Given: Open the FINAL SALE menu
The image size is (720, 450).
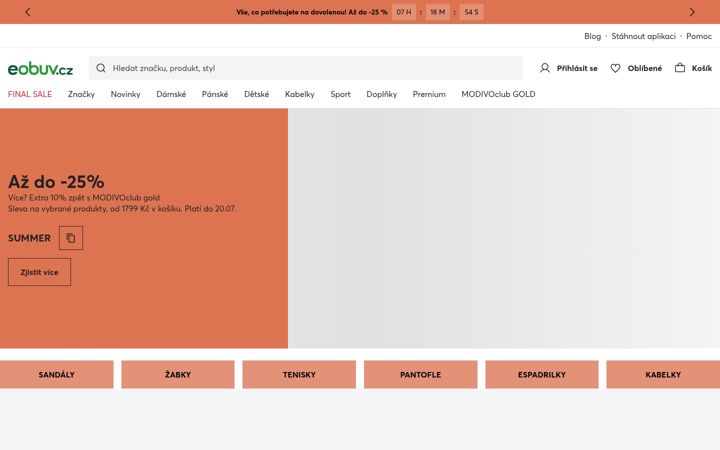Looking at the screenshot, I should (30, 94).
